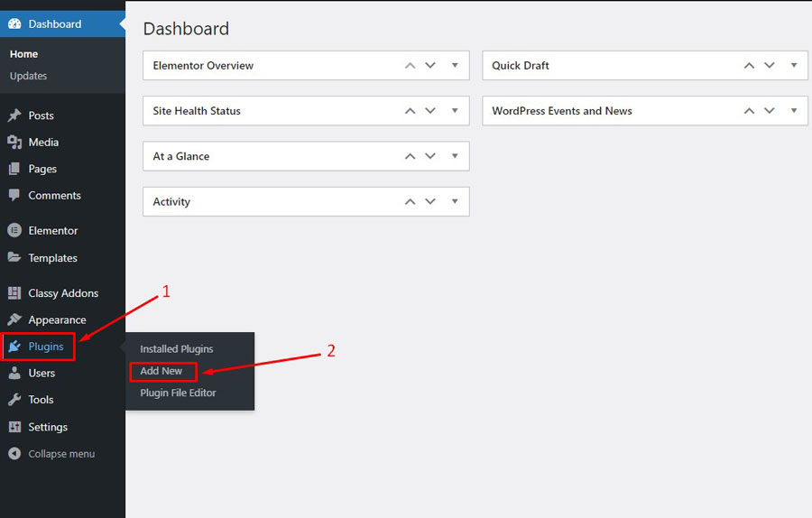Open the Comments menu label
This screenshot has width=812, height=518.
click(x=54, y=195)
